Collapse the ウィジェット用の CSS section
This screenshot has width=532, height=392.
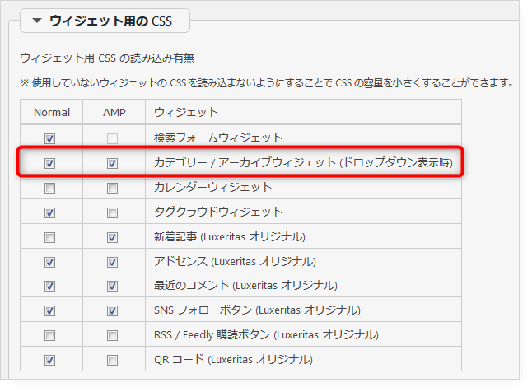click(x=36, y=20)
